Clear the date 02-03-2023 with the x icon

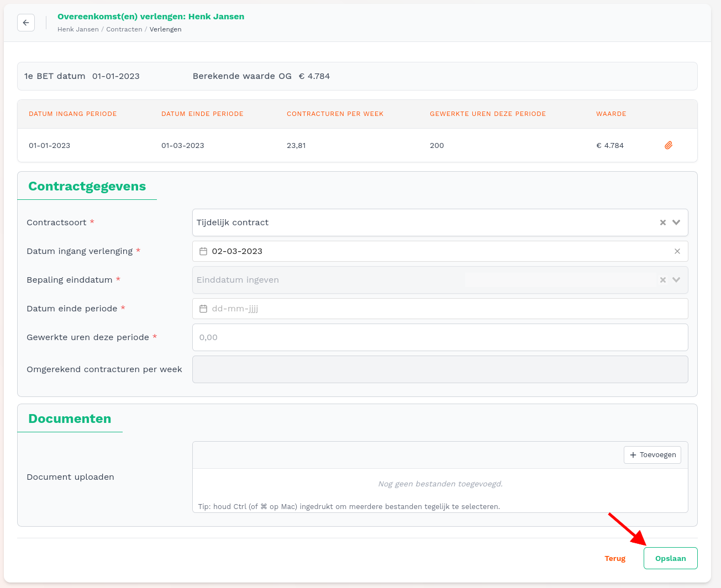pyautogui.click(x=677, y=251)
